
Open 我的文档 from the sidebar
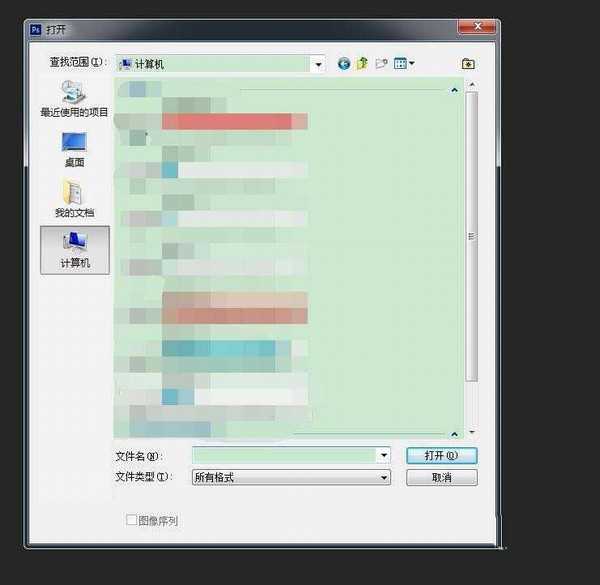(x=74, y=199)
